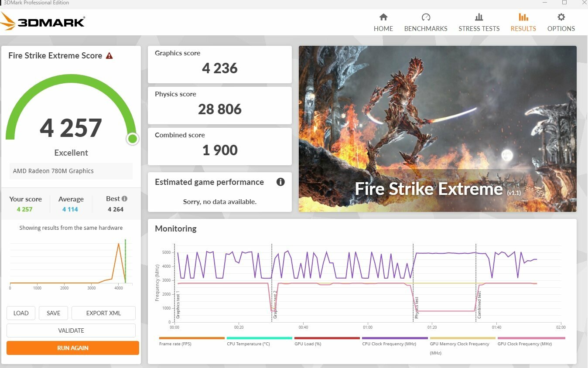Click the Physics test marker line

(413, 283)
